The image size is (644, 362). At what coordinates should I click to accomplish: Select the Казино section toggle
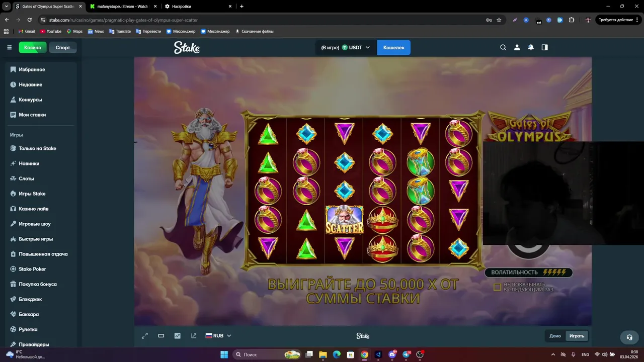pyautogui.click(x=33, y=47)
